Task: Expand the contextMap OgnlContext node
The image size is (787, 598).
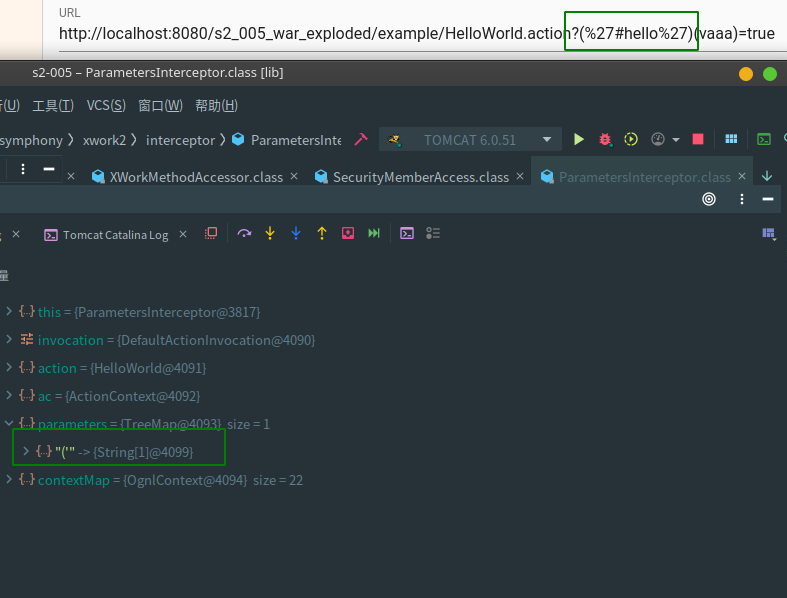Action: click(9, 480)
